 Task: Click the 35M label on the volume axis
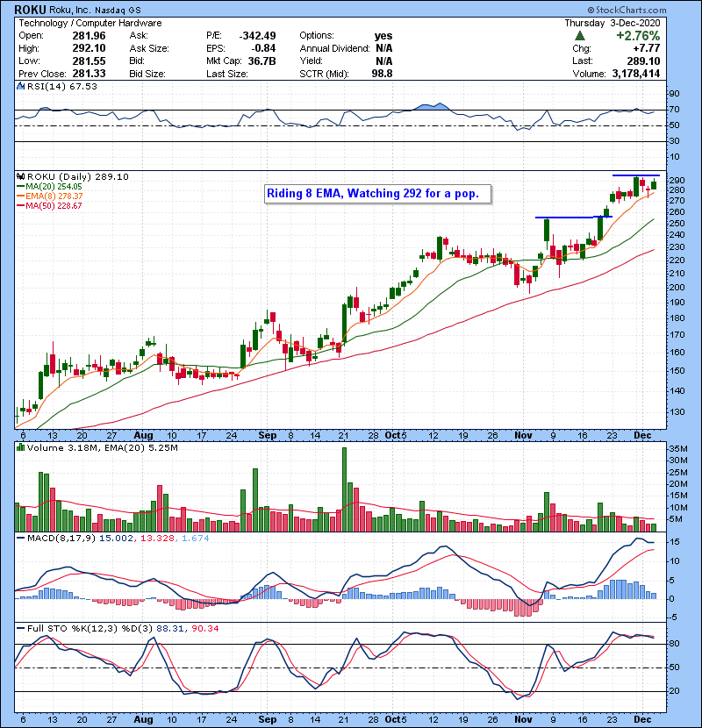point(677,448)
